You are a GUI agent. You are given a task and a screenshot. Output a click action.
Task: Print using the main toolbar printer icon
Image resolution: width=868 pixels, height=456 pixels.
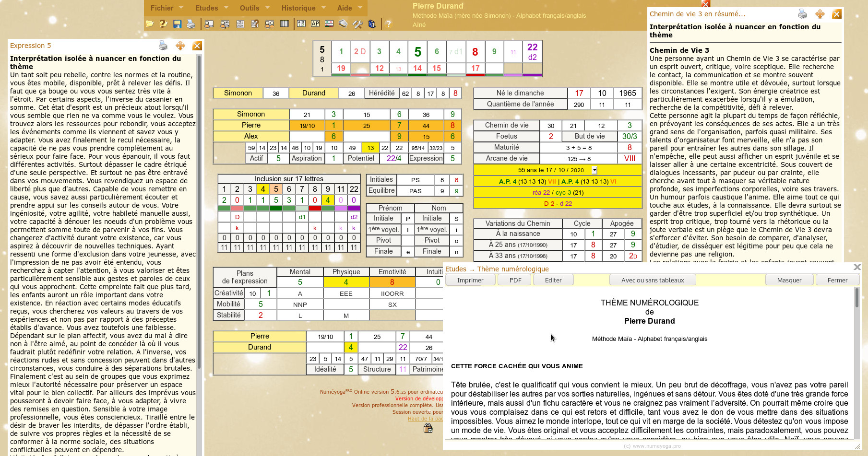191,23
